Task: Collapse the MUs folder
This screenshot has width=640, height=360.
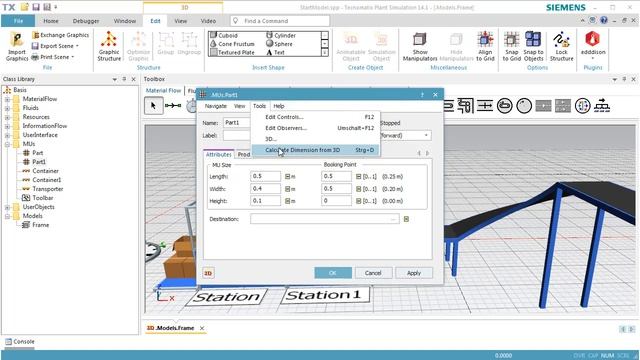Action: point(7,144)
